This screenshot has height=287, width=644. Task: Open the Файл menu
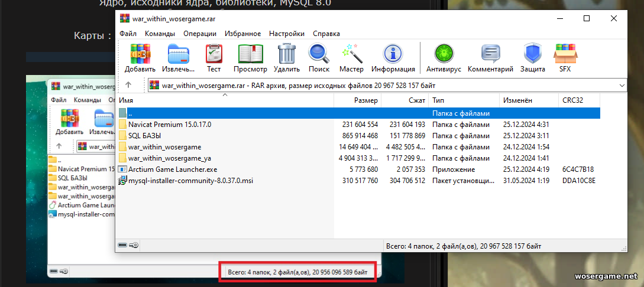(128, 34)
